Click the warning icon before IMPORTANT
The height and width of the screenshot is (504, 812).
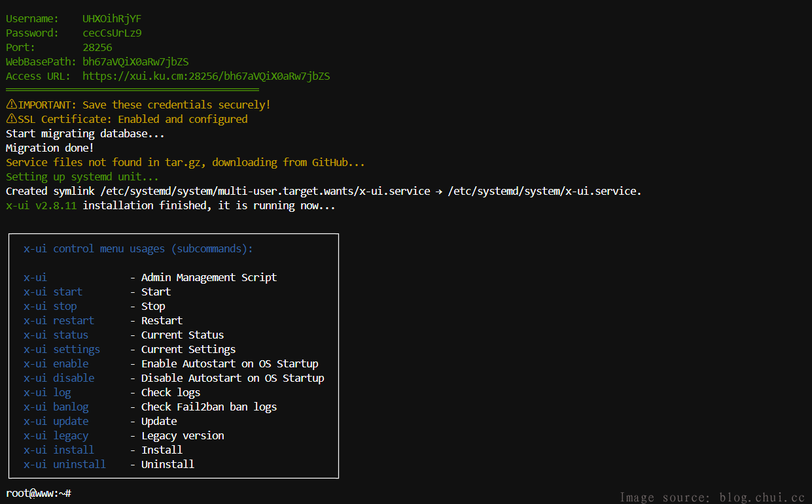tap(12, 105)
